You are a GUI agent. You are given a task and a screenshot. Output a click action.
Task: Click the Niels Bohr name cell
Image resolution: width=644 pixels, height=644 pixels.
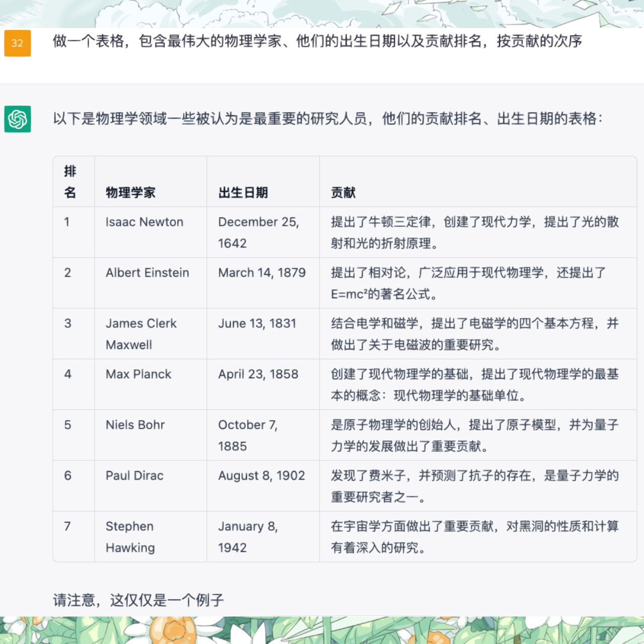point(135,425)
